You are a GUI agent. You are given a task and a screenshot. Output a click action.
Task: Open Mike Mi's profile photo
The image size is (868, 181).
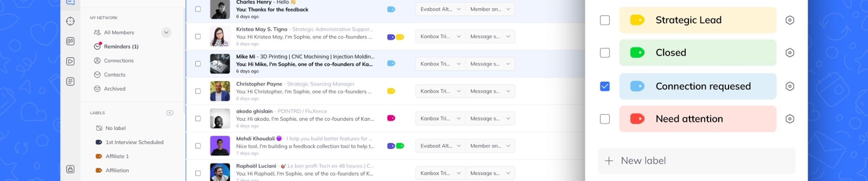(x=220, y=64)
